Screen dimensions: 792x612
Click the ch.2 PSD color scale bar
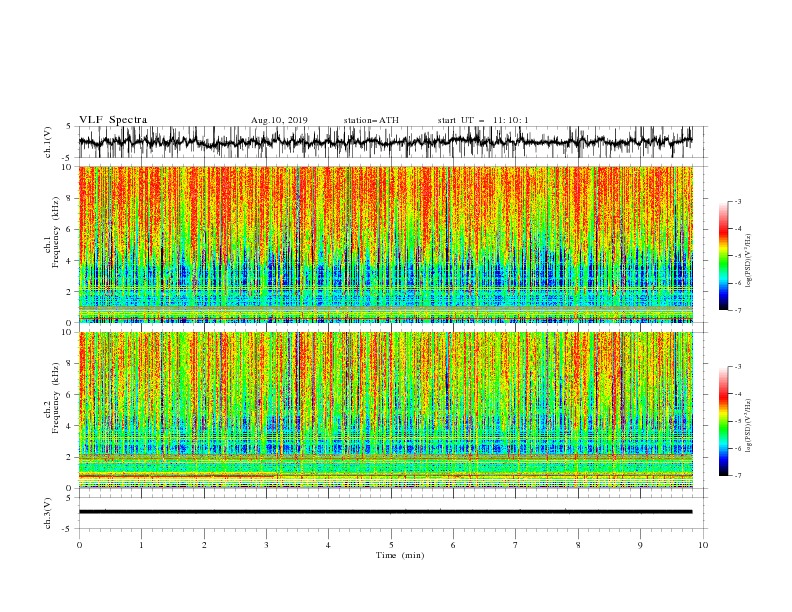(723, 421)
